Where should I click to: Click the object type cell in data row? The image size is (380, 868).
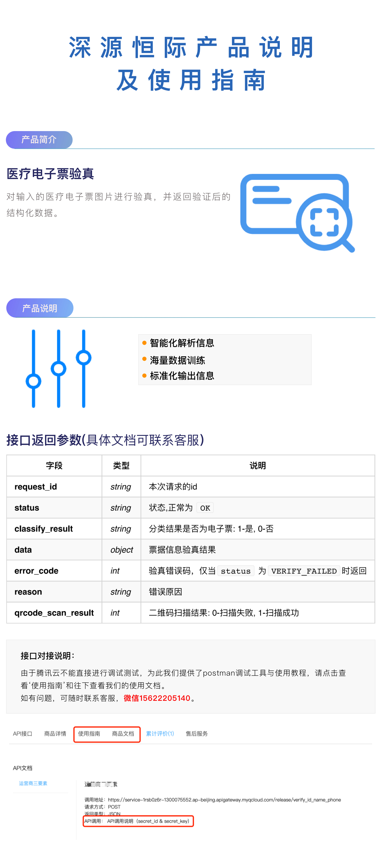(x=121, y=550)
